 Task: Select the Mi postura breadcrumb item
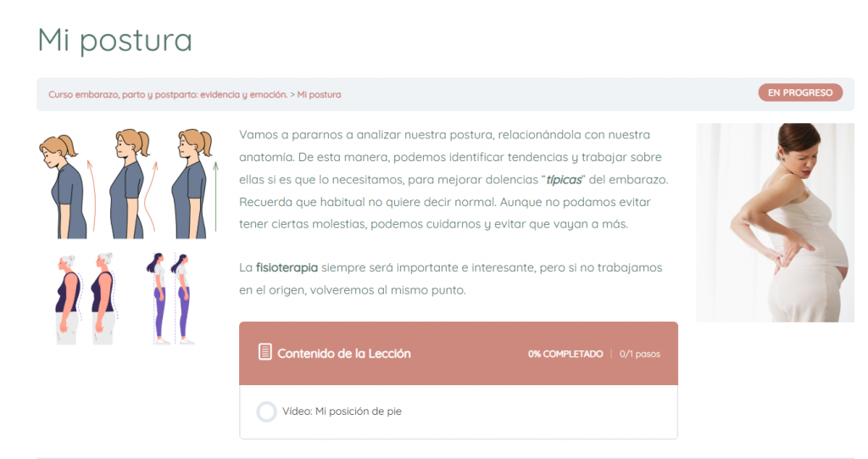pos(319,94)
